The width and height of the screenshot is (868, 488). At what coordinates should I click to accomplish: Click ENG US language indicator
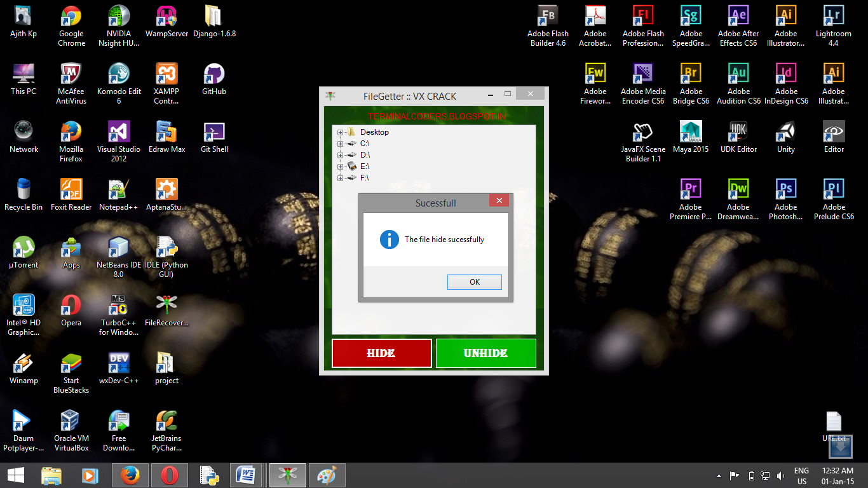click(x=802, y=476)
